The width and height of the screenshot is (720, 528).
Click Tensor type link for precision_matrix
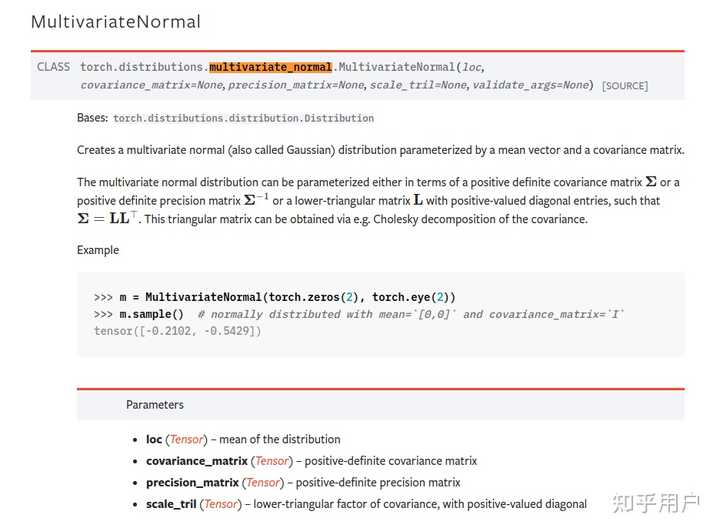tap(263, 483)
